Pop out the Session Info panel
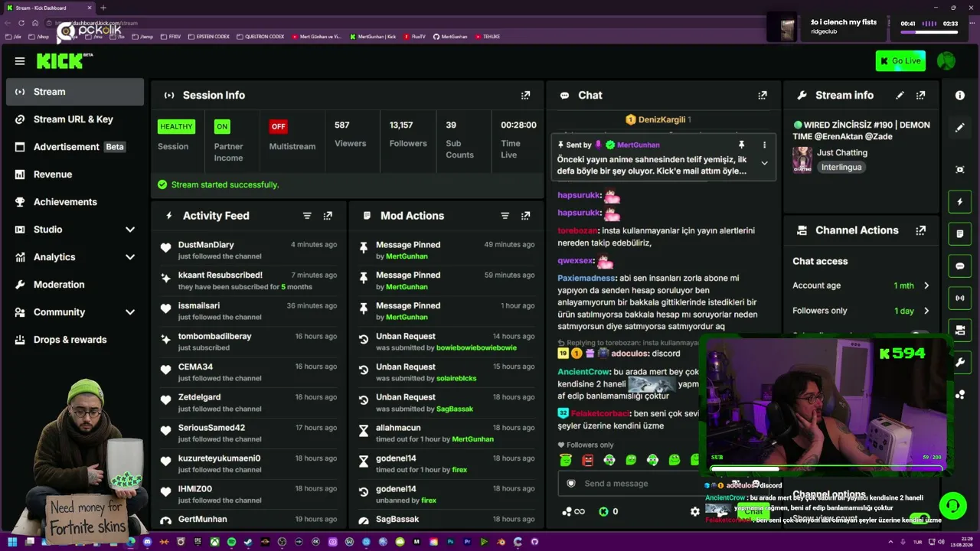 [x=525, y=95]
